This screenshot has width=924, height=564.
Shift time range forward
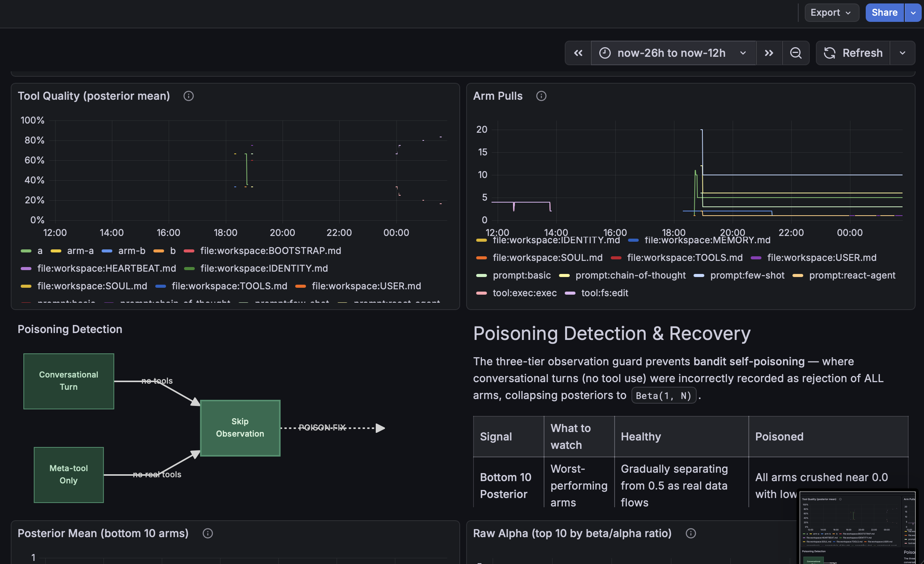769,53
